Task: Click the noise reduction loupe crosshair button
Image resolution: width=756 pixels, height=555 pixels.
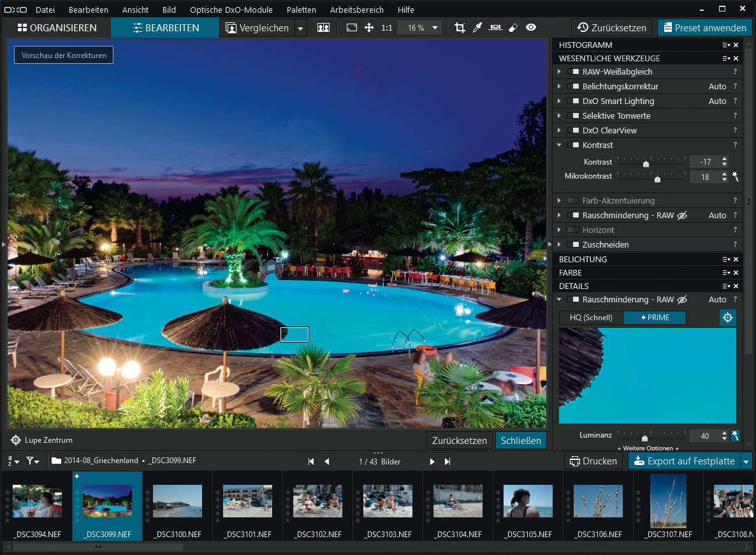Action: [x=727, y=318]
